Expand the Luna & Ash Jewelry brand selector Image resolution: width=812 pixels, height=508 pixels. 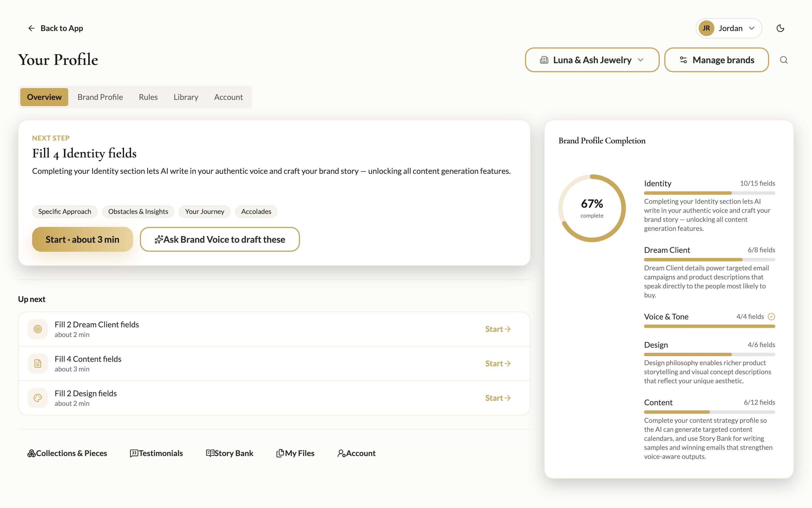pos(592,60)
